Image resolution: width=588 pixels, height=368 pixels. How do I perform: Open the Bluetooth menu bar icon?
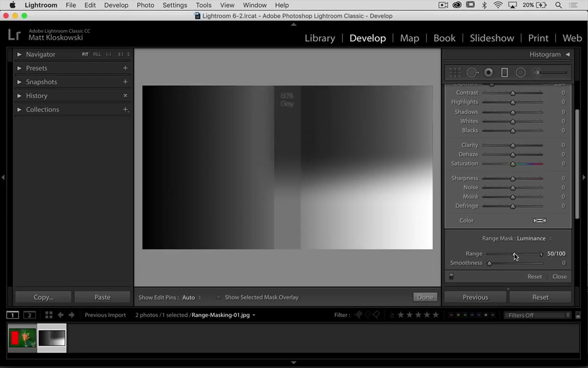click(x=484, y=5)
